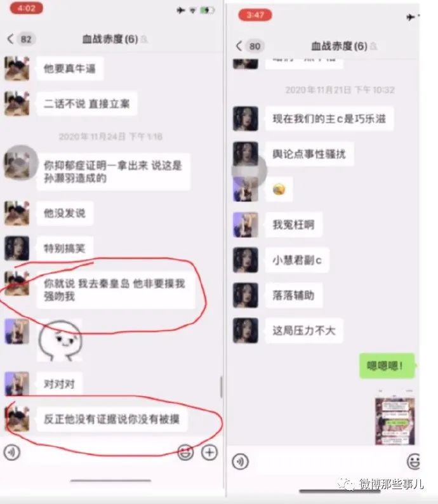Viewport: 438px width, 504px height.
Task: Tap avatar beside 我冤枉啊 message
Action: 246,225
